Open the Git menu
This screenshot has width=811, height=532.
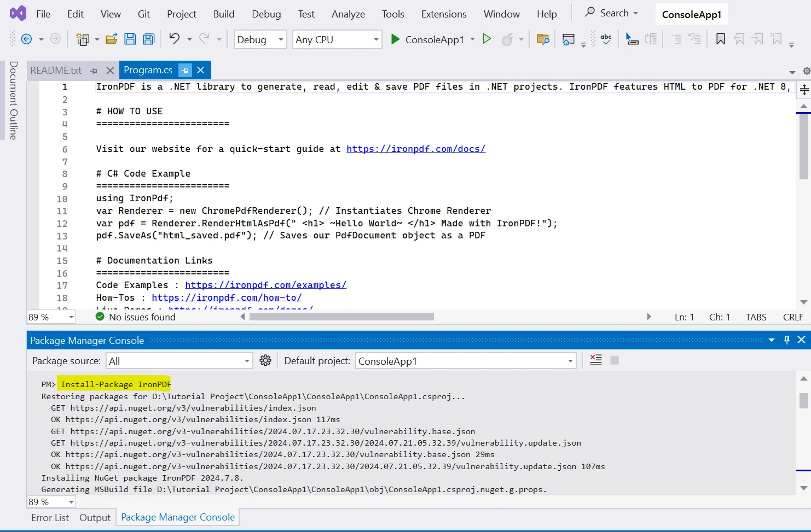click(x=144, y=14)
